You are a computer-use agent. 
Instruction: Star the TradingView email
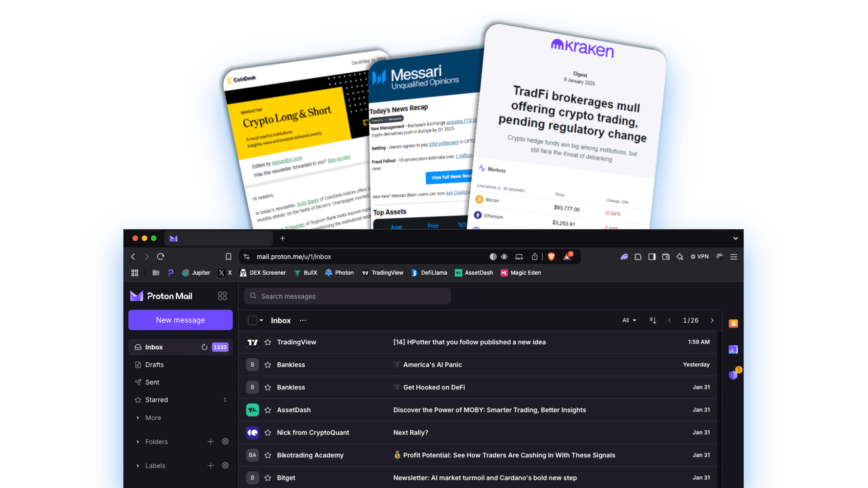click(268, 342)
